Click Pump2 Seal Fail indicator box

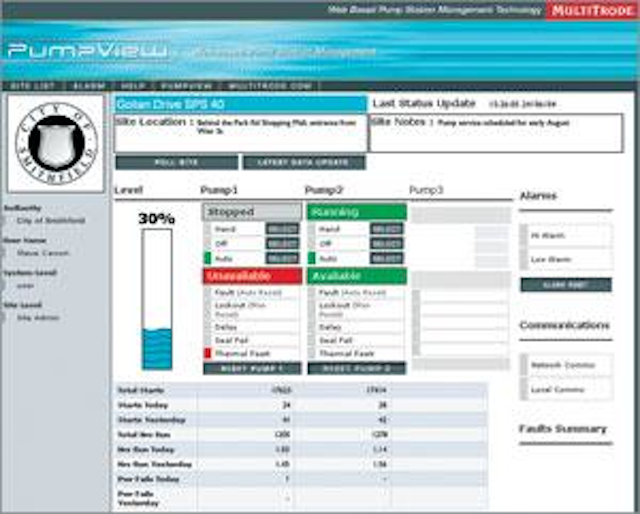pos(312,340)
